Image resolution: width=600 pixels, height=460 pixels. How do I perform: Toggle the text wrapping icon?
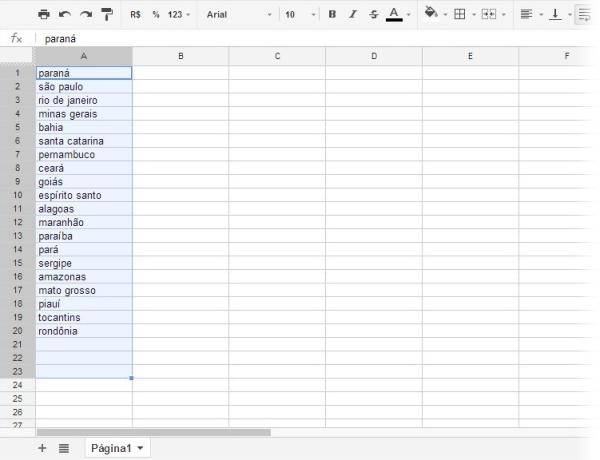pyautogui.click(x=584, y=15)
